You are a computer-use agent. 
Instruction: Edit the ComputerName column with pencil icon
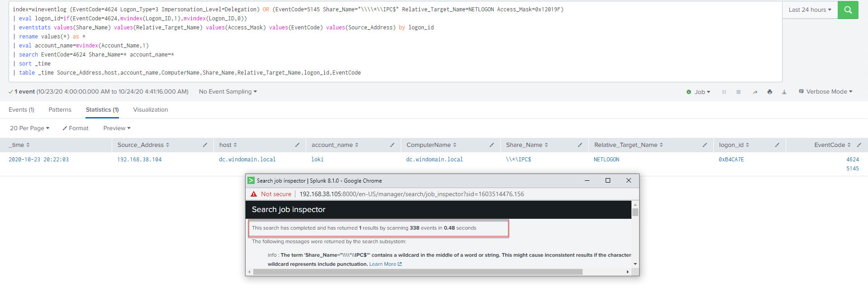492,145
